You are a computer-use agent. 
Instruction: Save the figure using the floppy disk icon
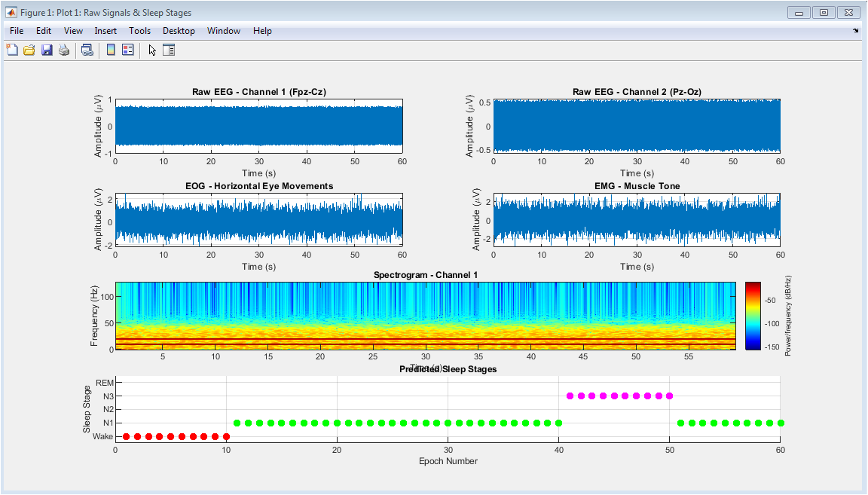pyautogui.click(x=47, y=50)
